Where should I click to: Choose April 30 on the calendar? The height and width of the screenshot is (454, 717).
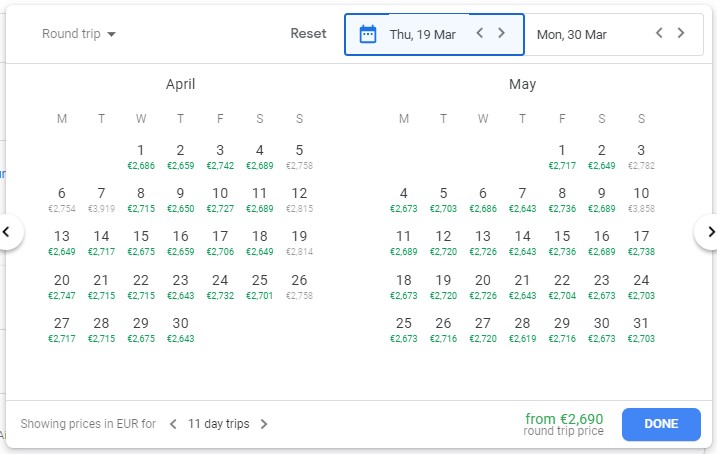tap(180, 328)
